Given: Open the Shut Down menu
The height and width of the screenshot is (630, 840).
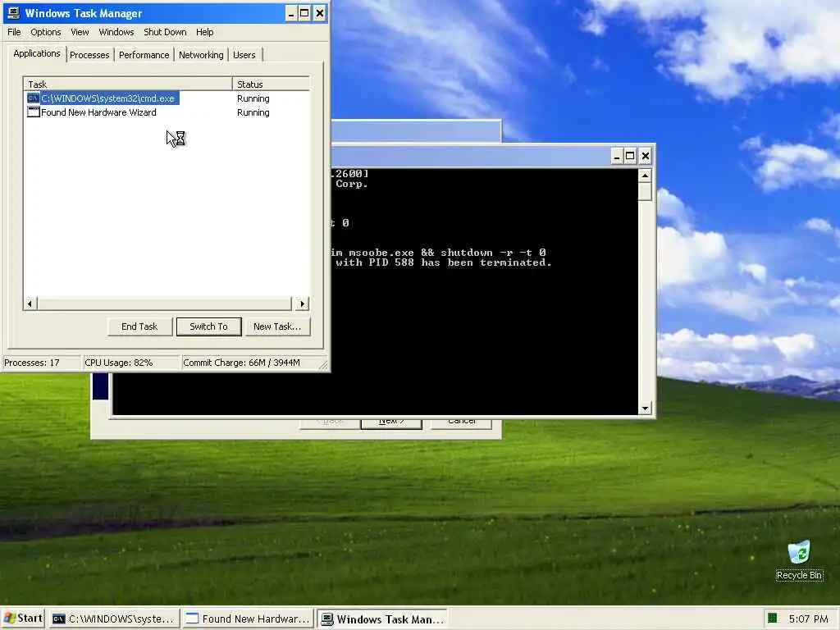Looking at the screenshot, I should (x=165, y=32).
